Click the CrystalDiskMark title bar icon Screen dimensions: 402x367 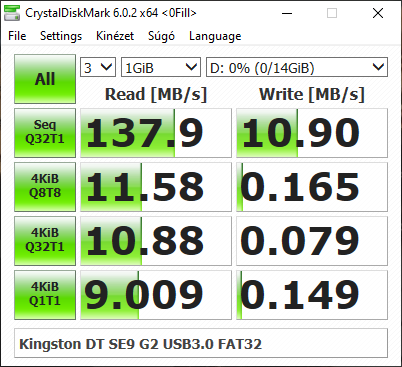(x=12, y=13)
